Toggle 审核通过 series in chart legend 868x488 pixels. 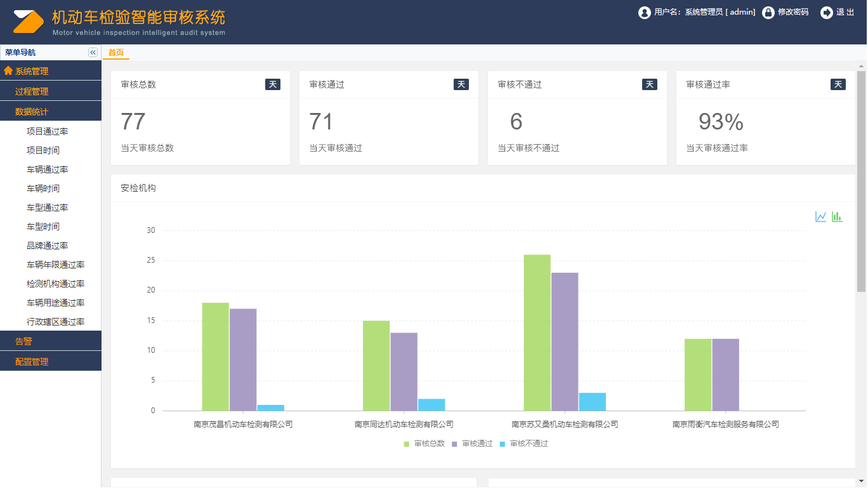tap(472, 444)
